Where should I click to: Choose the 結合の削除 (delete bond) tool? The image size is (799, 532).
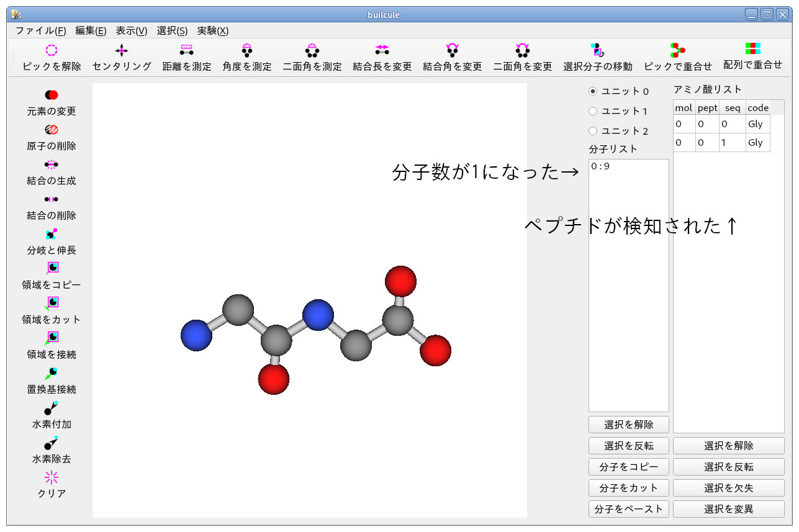51,207
